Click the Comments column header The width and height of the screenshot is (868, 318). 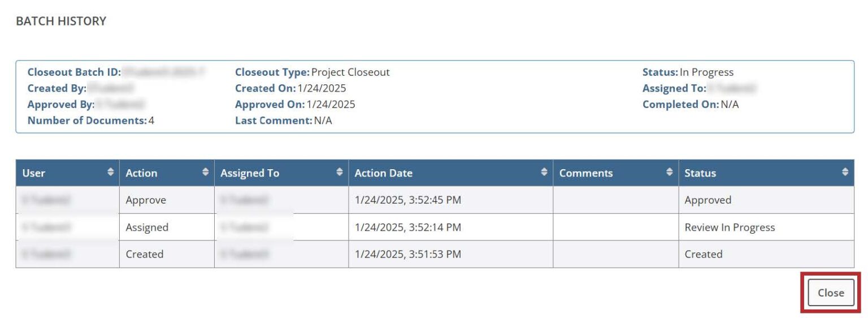585,173
